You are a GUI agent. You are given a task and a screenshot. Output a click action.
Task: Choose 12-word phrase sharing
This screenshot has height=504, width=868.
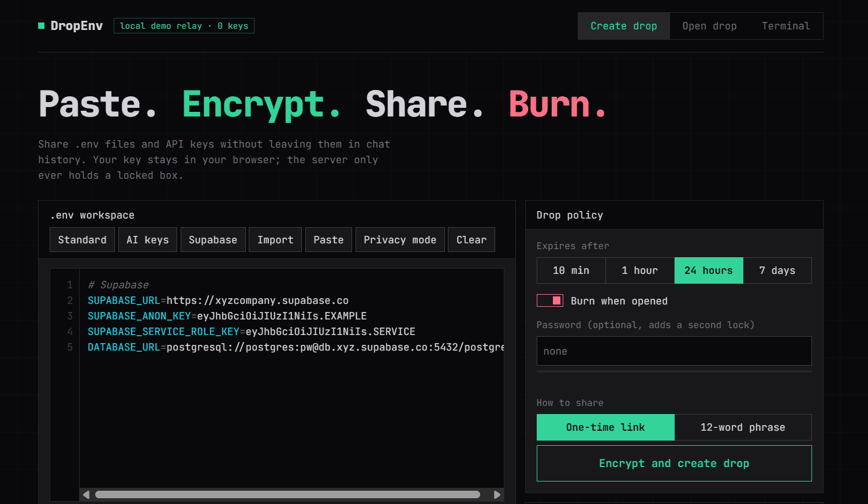743,427
